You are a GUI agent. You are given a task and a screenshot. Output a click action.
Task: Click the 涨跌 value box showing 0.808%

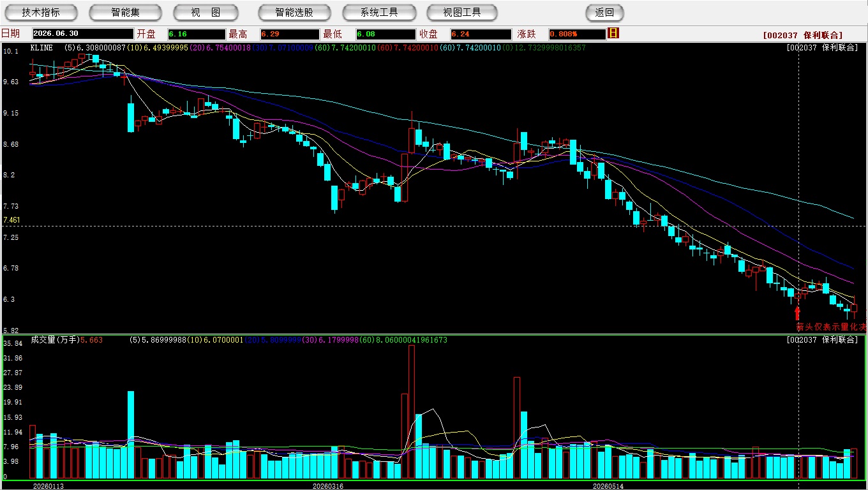point(577,34)
